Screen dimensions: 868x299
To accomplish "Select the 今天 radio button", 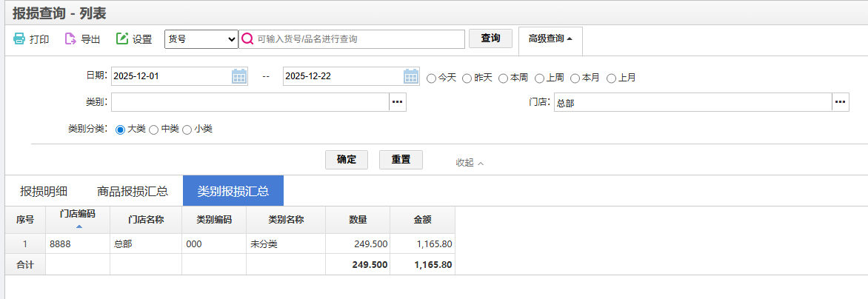I will click(432, 78).
